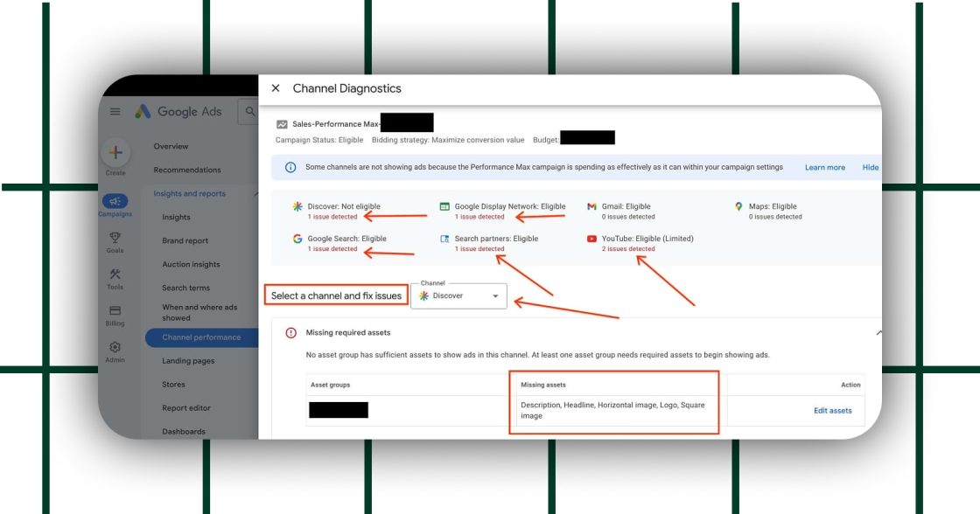Close the Channel Diagnostics panel
The width and height of the screenshot is (980, 514).
[x=276, y=88]
